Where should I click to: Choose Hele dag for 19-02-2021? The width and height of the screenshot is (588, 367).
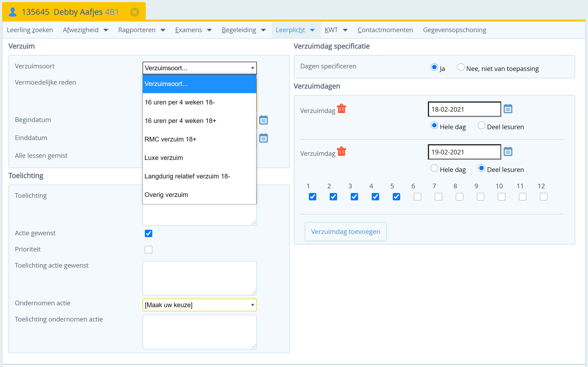[x=434, y=168]
